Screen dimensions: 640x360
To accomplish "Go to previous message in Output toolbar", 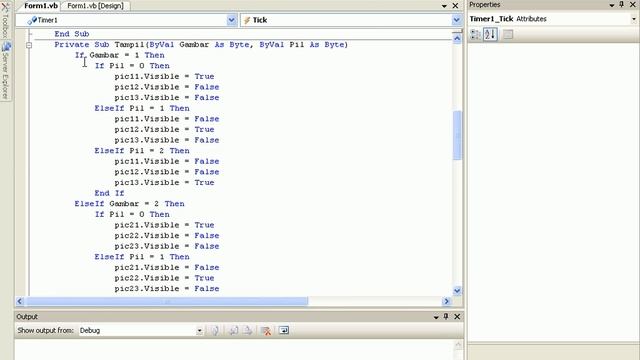I will pos(233,330).
